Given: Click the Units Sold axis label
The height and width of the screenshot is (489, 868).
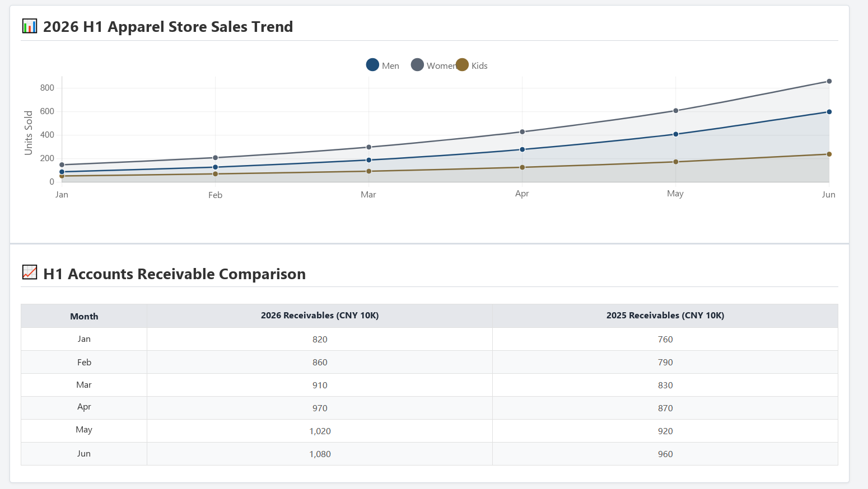Looking at the screenshot, I should [x=29, y=133].
